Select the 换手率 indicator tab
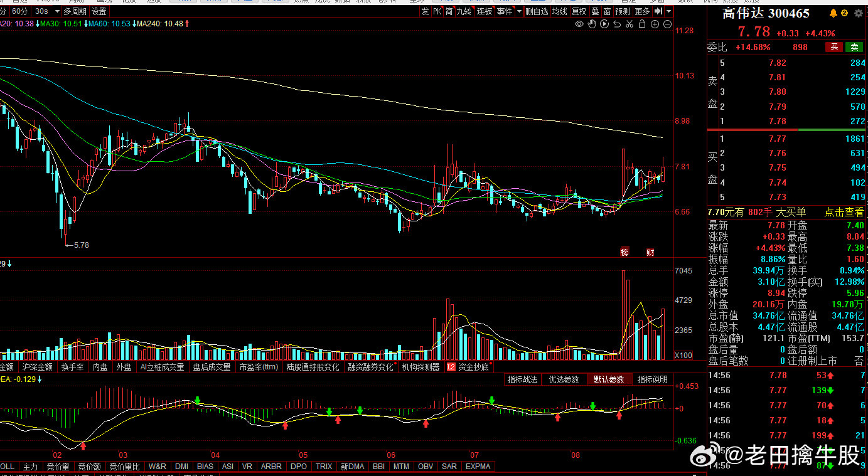 pyautogui.click(x=73, y=367)
